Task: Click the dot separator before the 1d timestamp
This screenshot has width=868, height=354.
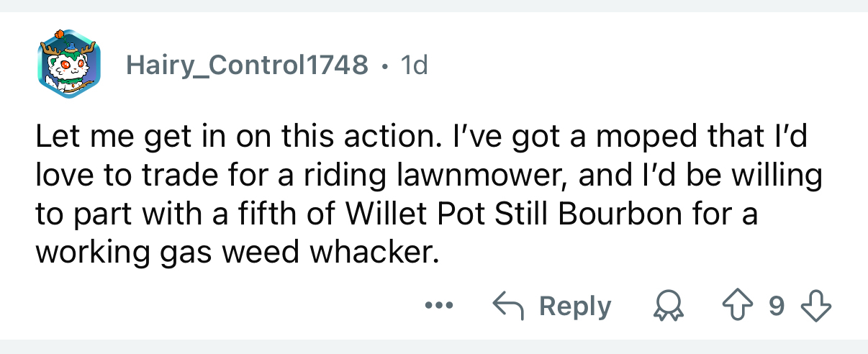Action: 387,66
